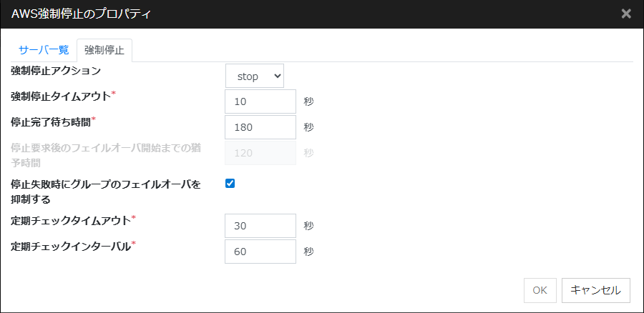
Task: Switch to the サーバ一覧 tab
Action: pyautogui.click(x=44, y=50)
